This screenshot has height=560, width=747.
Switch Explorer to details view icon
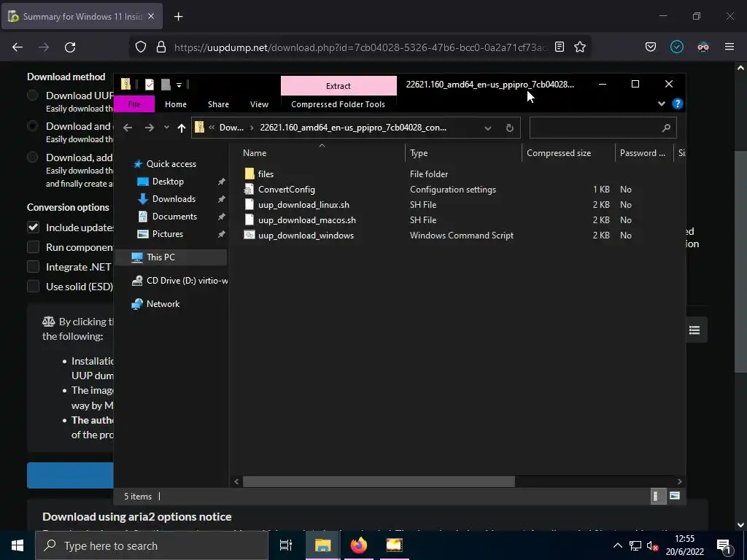pos(657,496)
